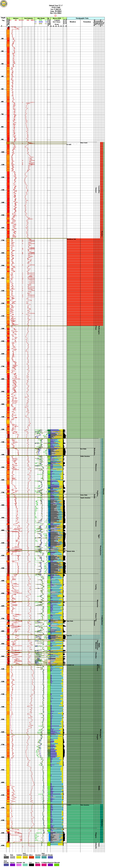Click the Formations column heading
This screenshot has width=136, height=868.
87,22
